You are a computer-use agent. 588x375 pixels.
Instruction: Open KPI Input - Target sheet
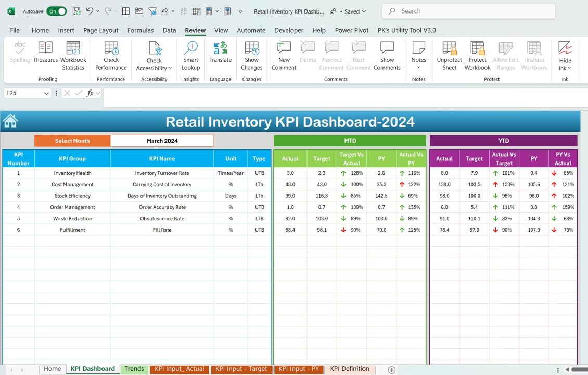click(x=241, y=369)
